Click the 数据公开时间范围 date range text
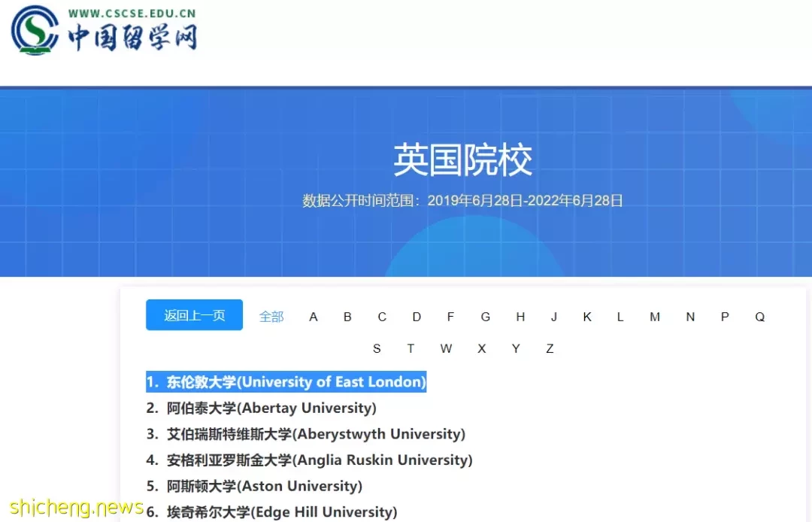The image size is (812, 522). pyautogui.click(x=462, y=201)
